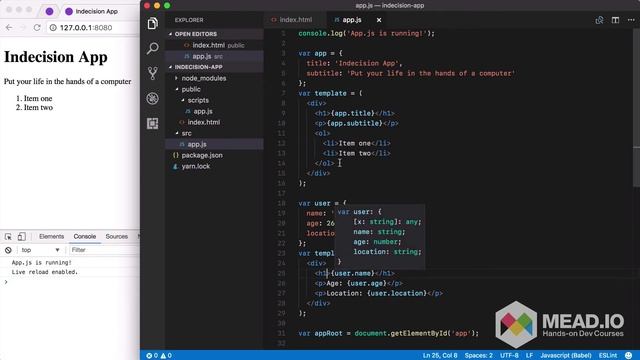
Task: Open the Elements tab in DevTools
Action: point(51,236)
